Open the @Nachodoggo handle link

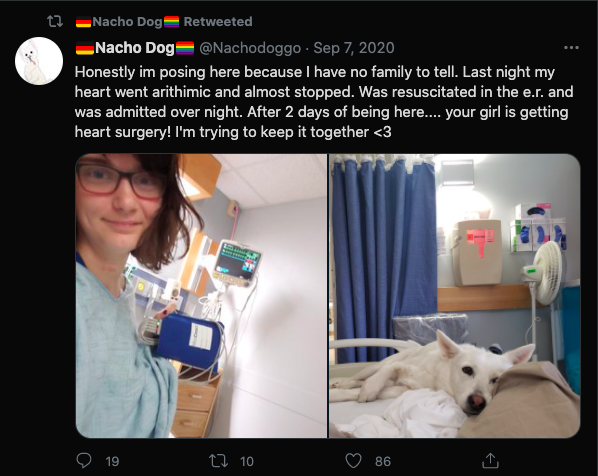coord(250,48)
